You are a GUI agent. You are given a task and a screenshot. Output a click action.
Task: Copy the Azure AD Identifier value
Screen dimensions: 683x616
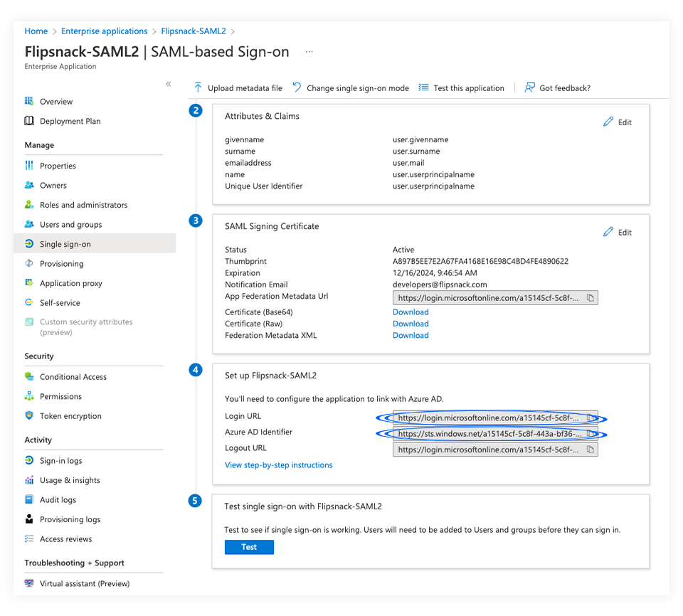pos(591,433)
